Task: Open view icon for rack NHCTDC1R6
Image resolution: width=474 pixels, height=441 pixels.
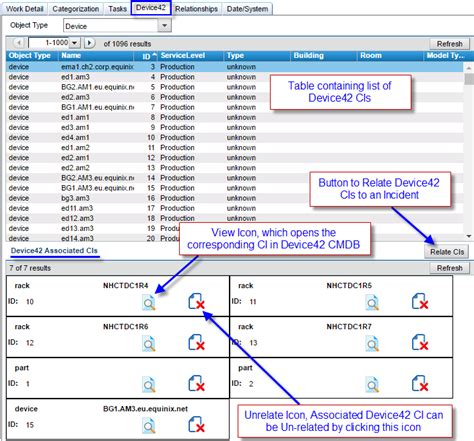Action: [x=148, y=343]
